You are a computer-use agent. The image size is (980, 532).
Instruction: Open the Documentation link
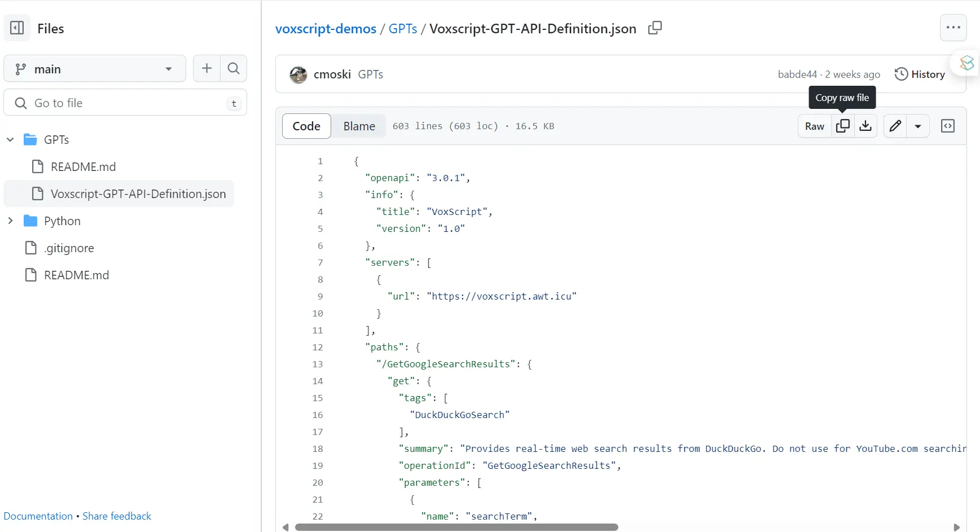(38, 516)
